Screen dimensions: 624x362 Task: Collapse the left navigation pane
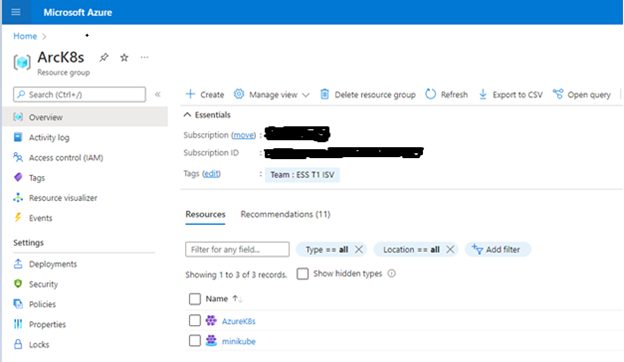tap(158, 94)
